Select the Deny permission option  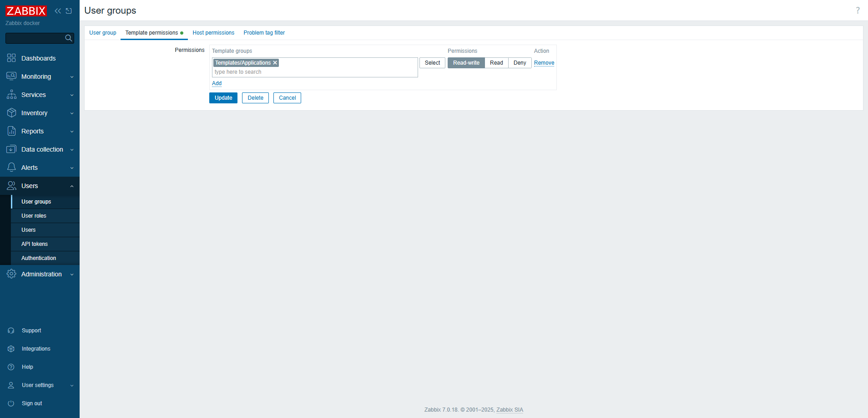520,63
